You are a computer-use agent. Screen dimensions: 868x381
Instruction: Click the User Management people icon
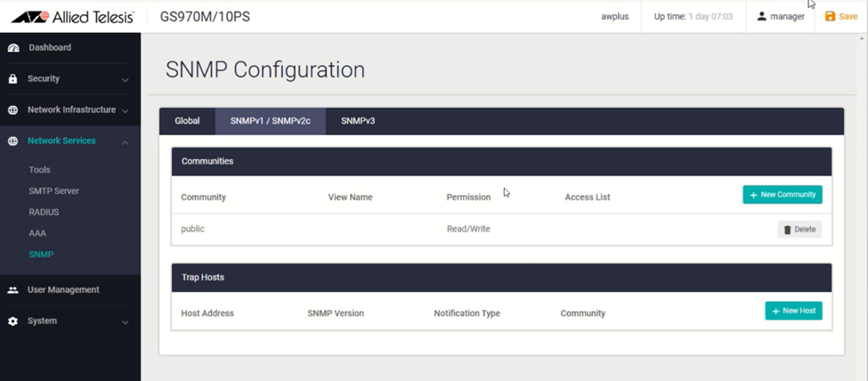coord(13,290)
